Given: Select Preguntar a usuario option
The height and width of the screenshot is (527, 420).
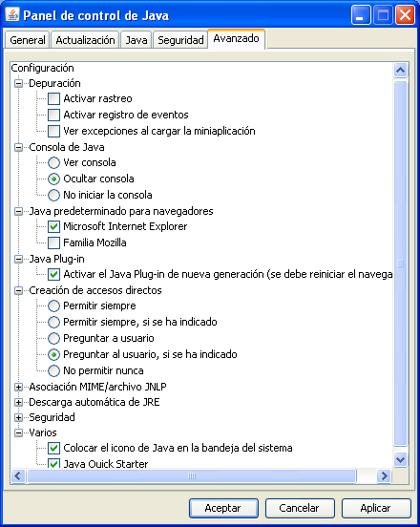Looking at the screenshot, I should (53, 338).
